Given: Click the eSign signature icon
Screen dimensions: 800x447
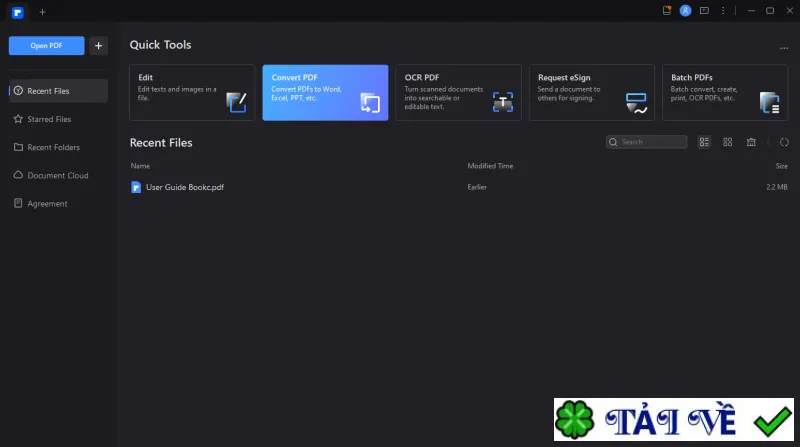Looking at the screenshot, I should tap(636, 103).
